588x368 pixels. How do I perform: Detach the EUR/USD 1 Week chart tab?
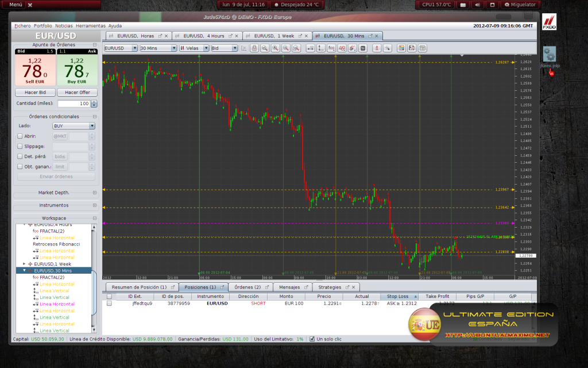tap(300, 36)
